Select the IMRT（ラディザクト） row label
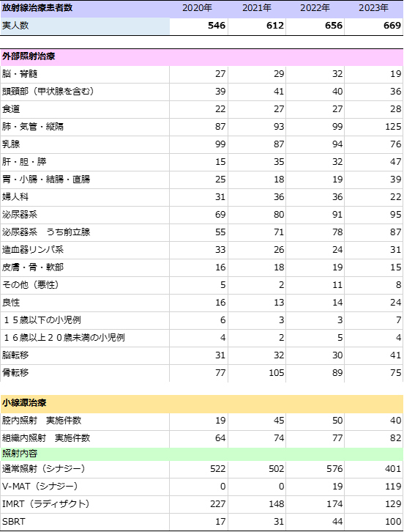This screenshot has height=532, width=404. pyautogui.click(x=46, y=504)
